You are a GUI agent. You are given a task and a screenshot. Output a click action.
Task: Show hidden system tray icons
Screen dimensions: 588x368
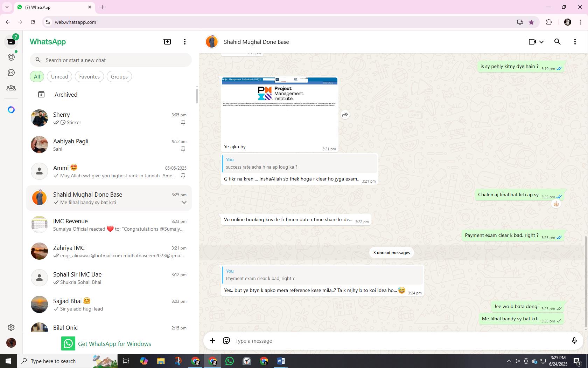click(509, 361)
